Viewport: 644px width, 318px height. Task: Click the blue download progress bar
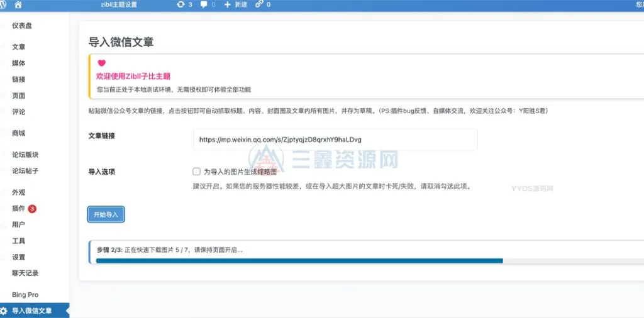coord(299,261)
